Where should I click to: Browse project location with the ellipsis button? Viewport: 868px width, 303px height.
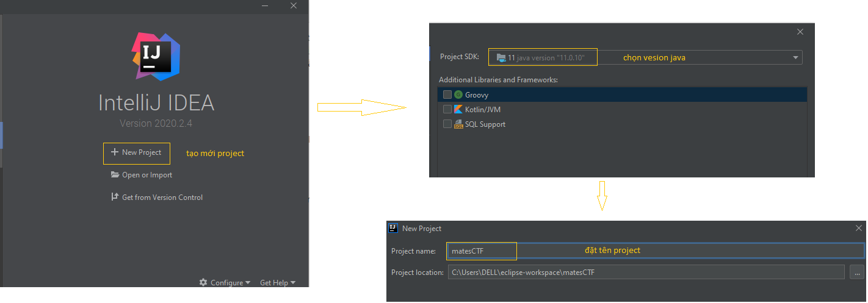point(856,272)
